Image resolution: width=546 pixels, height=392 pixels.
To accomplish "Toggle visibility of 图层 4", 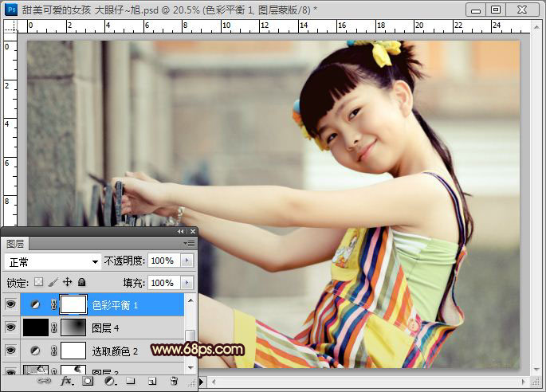I will click(10, 327).
